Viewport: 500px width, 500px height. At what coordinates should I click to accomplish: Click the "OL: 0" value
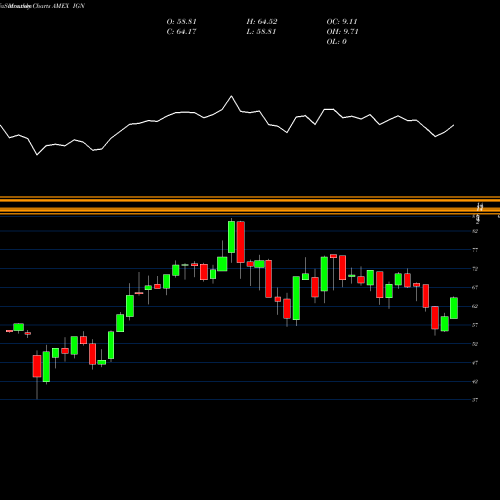click(x=336, y=42)
